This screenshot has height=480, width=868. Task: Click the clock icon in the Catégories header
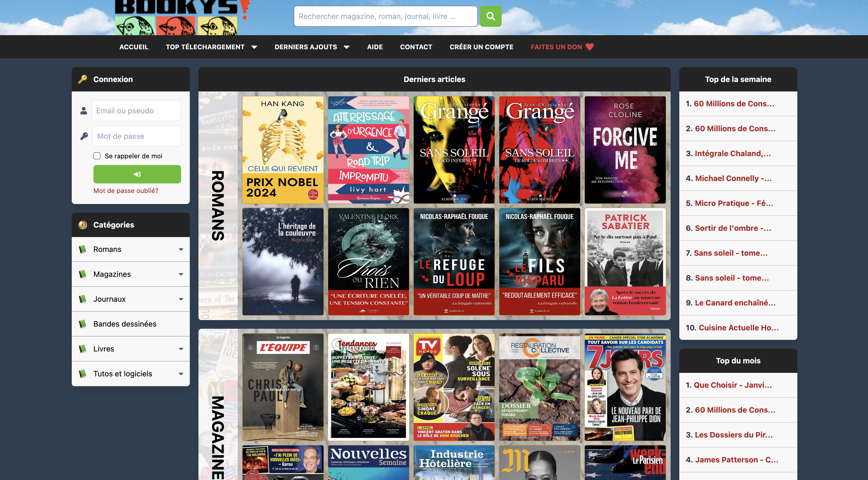tap(83, 225)
